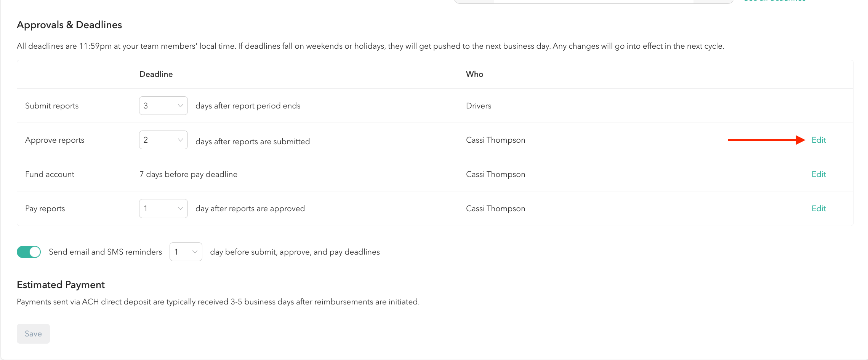
Task: Open the Submit reports days dropdown
Action: 163,106
